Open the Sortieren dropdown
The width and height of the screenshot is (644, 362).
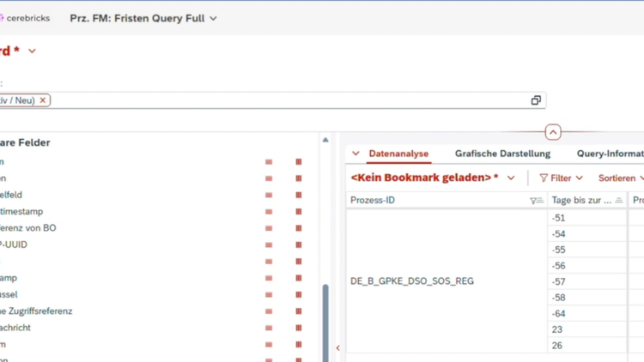pyautogui.click(x=621, y=178)
